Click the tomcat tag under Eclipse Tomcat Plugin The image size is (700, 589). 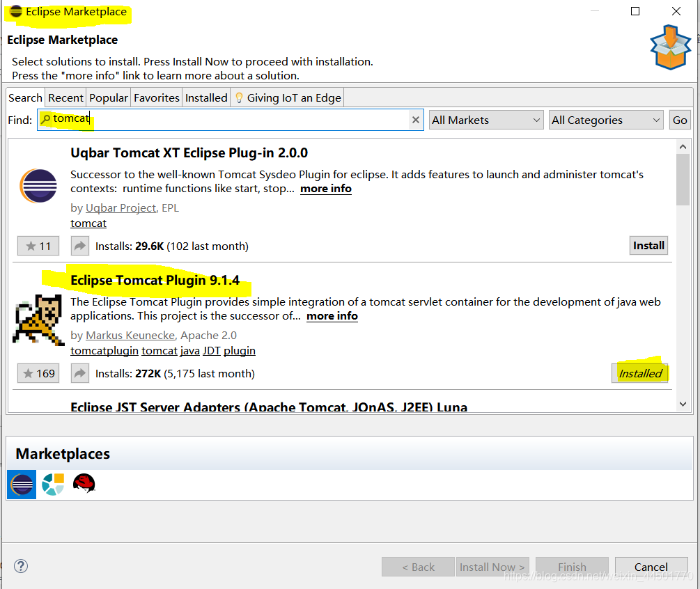(160, 351)
